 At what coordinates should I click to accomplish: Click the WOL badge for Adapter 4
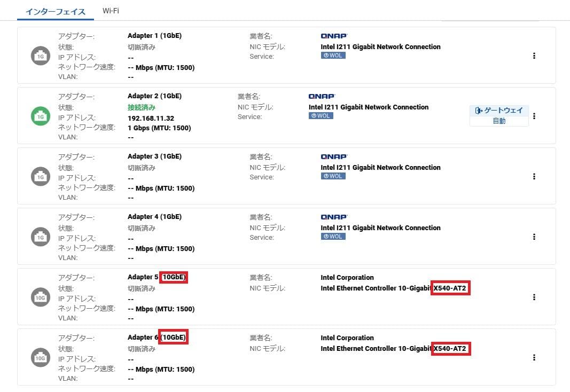[333, 237]
